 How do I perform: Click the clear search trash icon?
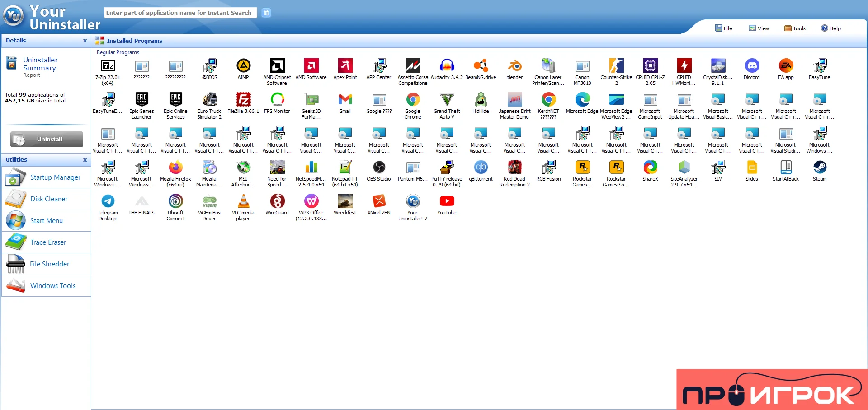(x=266, y=13)
